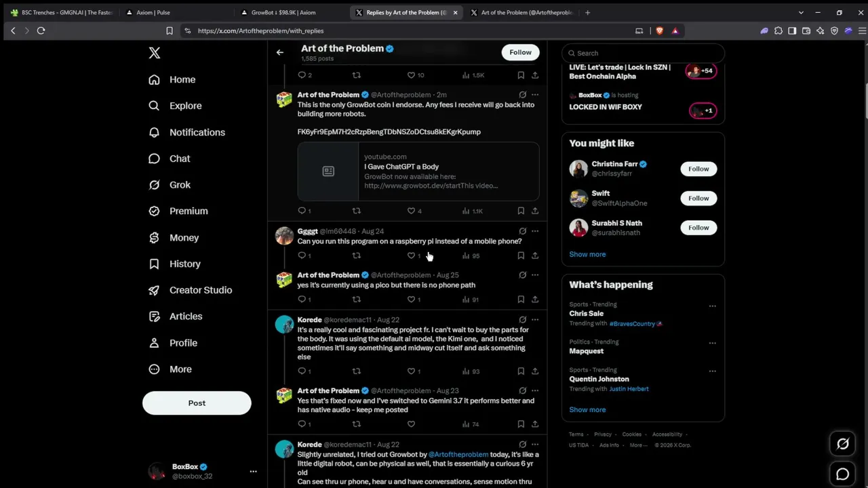The height and width of the screenshot is (488, 868).
Task: Expand the footer More links menu
Action: (637, 445)
